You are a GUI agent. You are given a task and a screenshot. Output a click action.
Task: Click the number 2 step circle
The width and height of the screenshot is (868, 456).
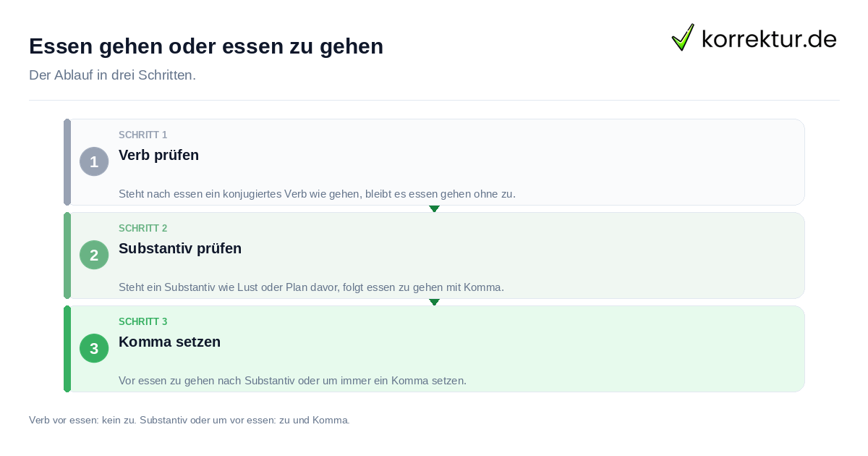(94, 255)
